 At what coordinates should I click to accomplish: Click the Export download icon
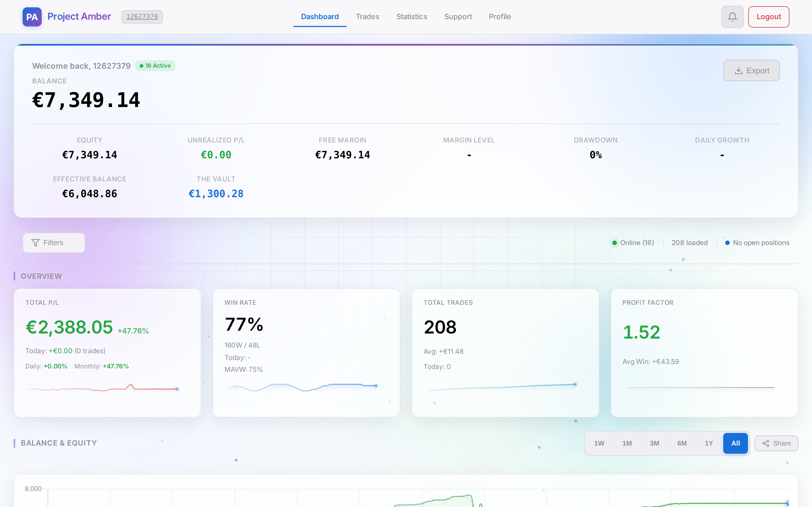point(738,70)
